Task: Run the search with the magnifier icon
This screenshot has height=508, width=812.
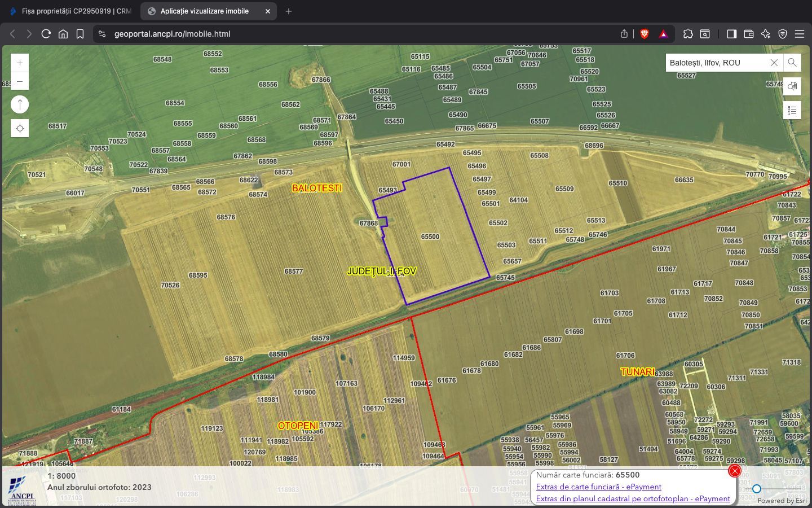Action: pos(792,63)
